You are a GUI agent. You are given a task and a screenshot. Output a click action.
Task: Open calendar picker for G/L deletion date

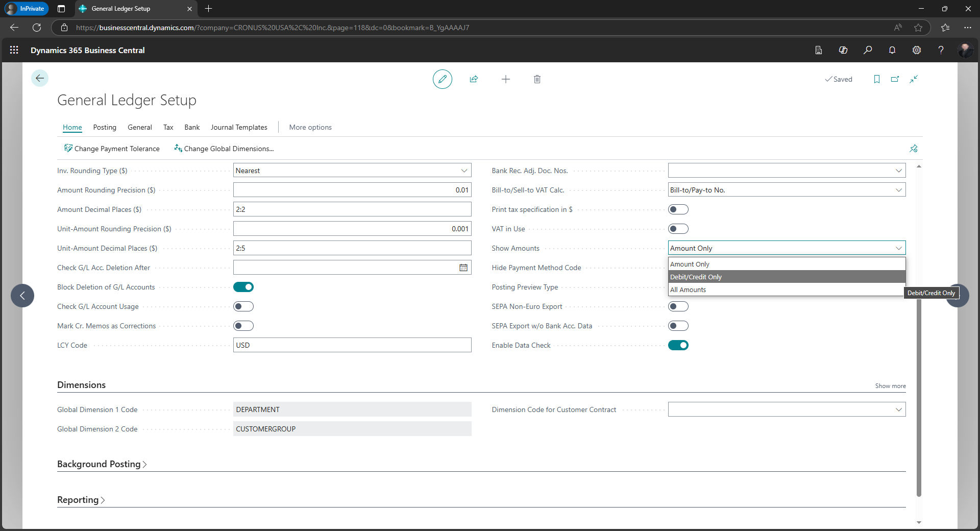(463, 268)
